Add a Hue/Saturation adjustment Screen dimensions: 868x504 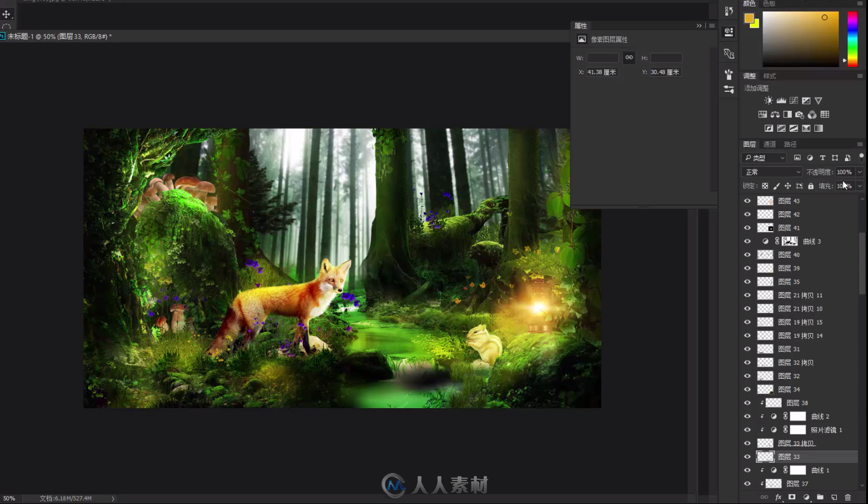tap(762, 114)
